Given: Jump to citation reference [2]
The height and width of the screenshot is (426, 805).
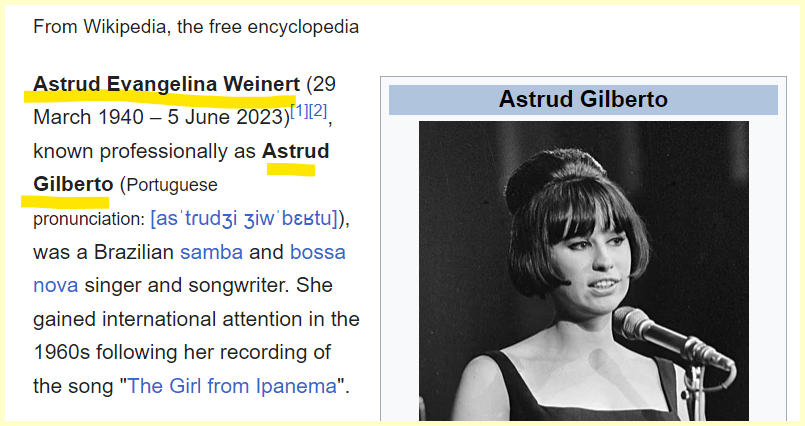Looking at the screenshot, I should coord(317,111).
